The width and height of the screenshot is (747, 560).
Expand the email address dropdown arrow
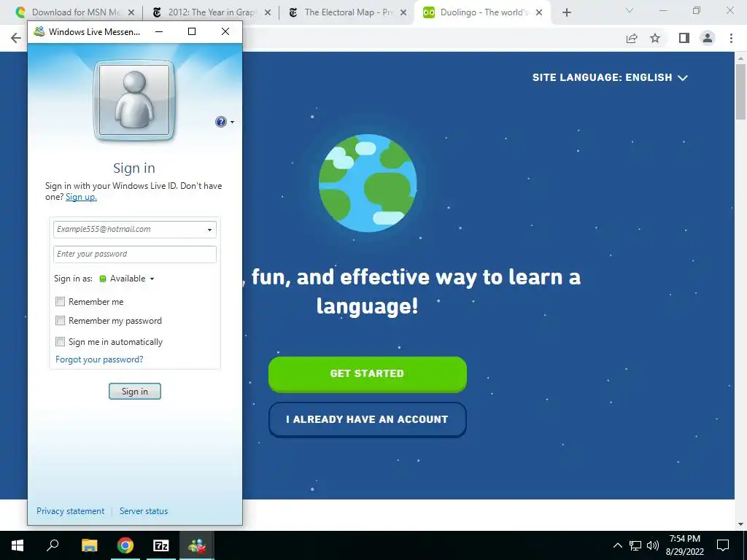pos(209,230)
